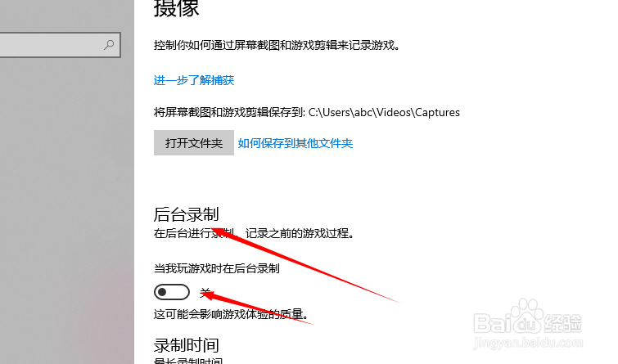Image resolution: width=618 pixels, height=364 pixels.
Task: Click the magnifier search icon
Action: pos(109,45)
